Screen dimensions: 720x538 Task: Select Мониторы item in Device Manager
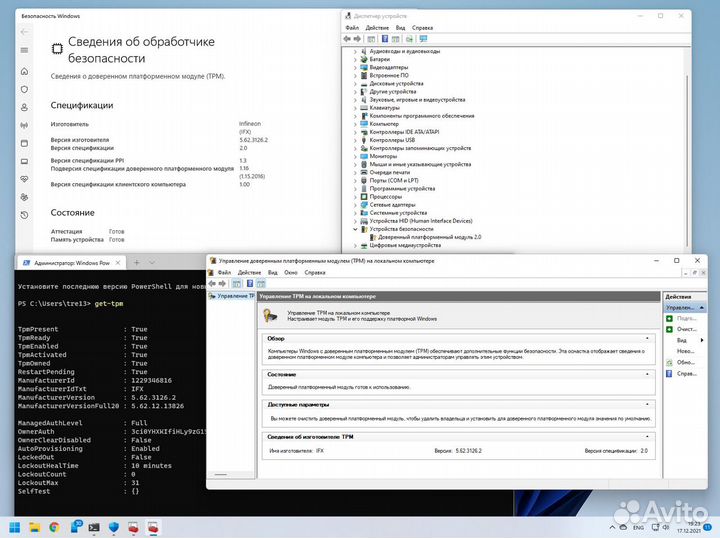pyautogui.click(x=383, y=157)
